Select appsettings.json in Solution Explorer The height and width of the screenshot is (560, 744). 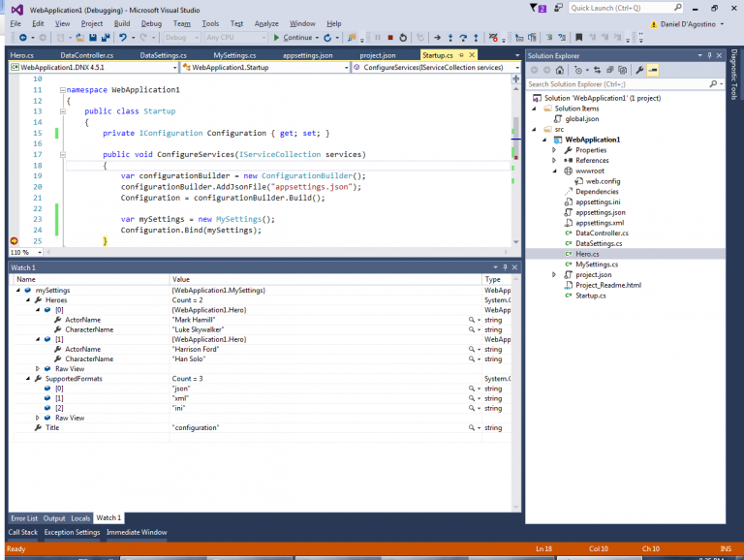click(x=601, y=212)
